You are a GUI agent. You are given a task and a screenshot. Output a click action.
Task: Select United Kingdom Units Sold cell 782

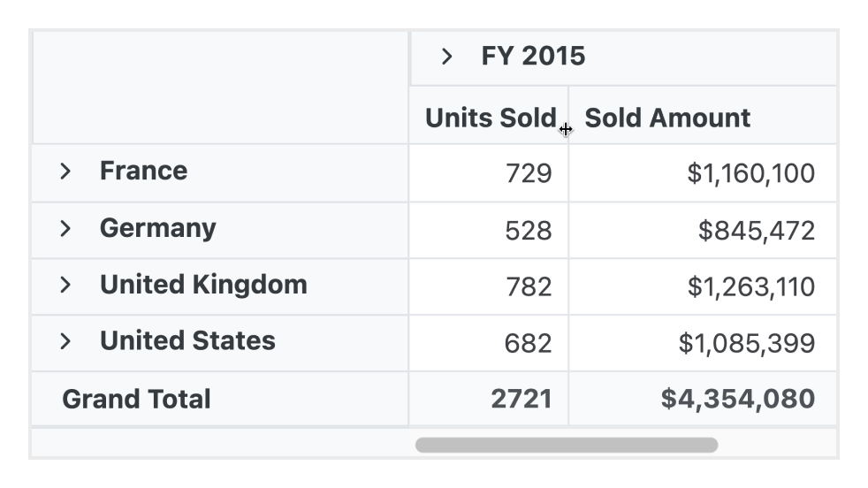(528, 286)
